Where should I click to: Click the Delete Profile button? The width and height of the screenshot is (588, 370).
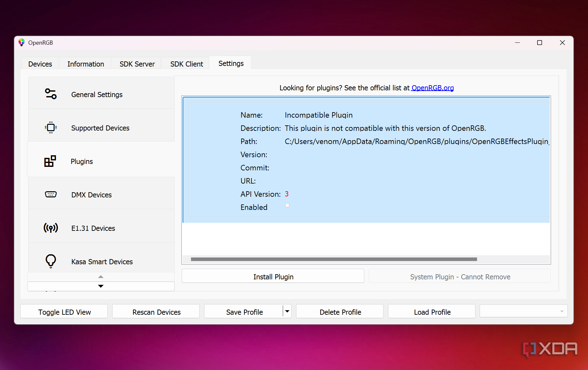pos(340,312)
